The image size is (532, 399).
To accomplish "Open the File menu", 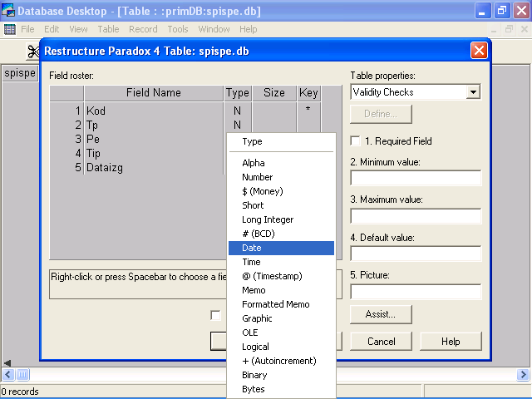I will pyautogui.click(x=27, y=29).
